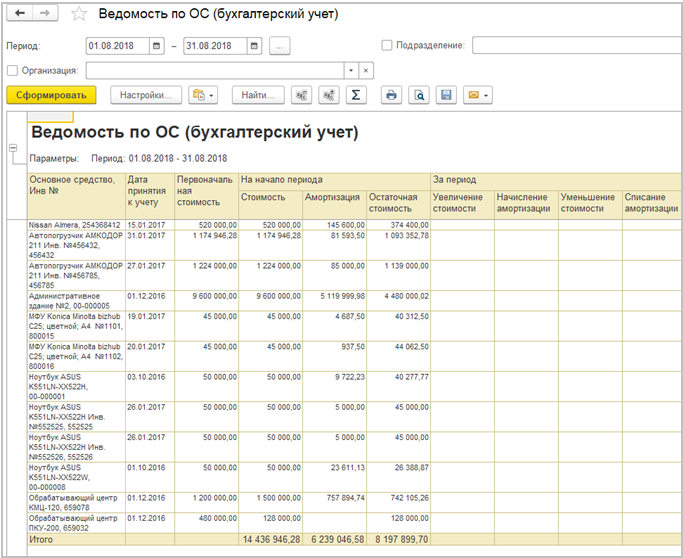The height and width of the screenshot is (558, 683).
Task: Enable the Подразделение checkbox
Action: point(387,45)
